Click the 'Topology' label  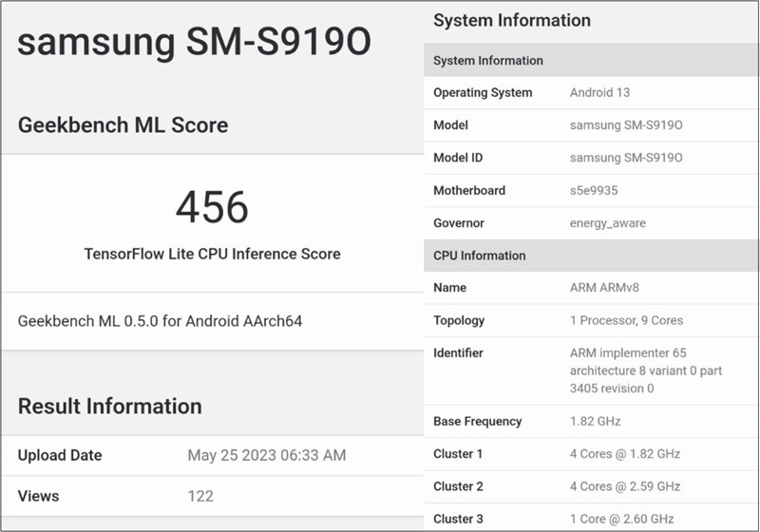459,320
